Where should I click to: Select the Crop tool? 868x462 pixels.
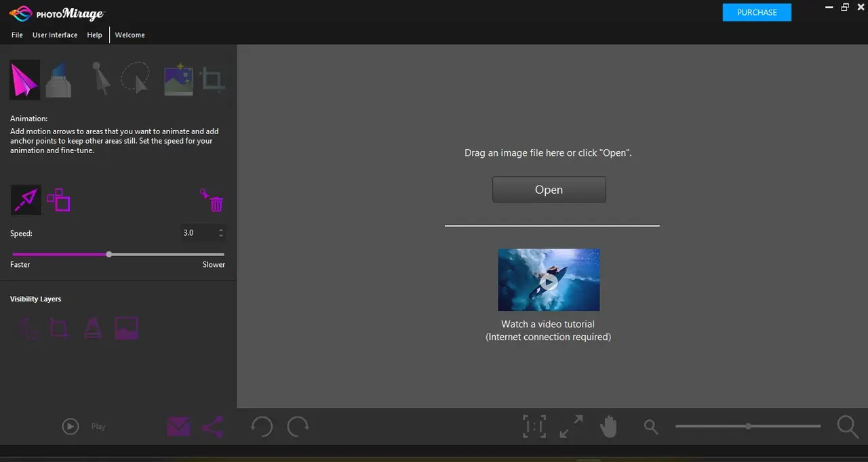[x=212, y=80]
